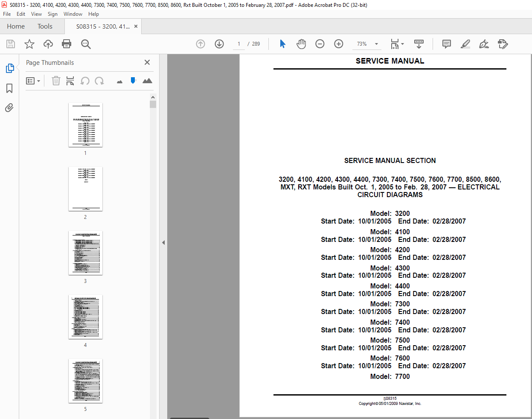Open the Bookmarks panel icon
This screenshot has width=532, height=419.
click(x=9, y=88)
